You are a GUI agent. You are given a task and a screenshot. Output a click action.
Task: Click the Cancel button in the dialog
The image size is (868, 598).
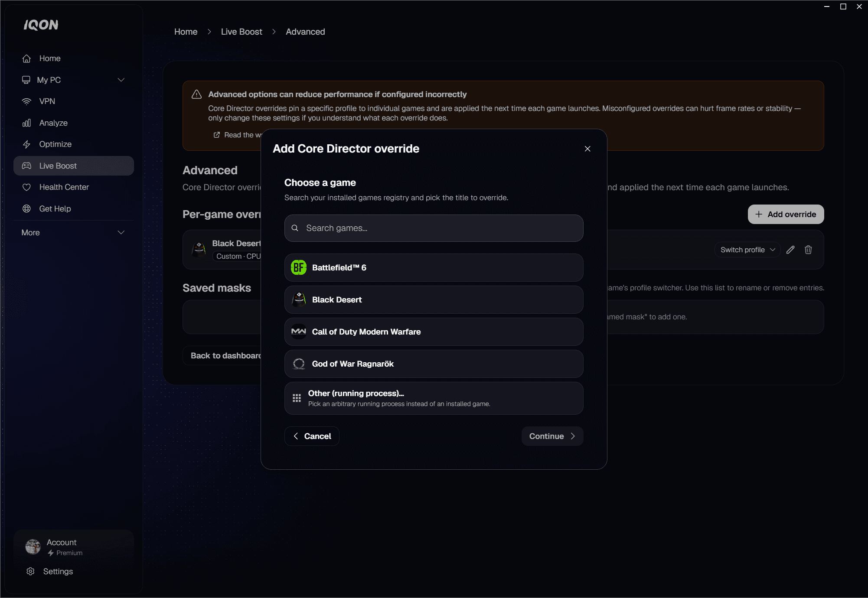[x=312, y=436]
